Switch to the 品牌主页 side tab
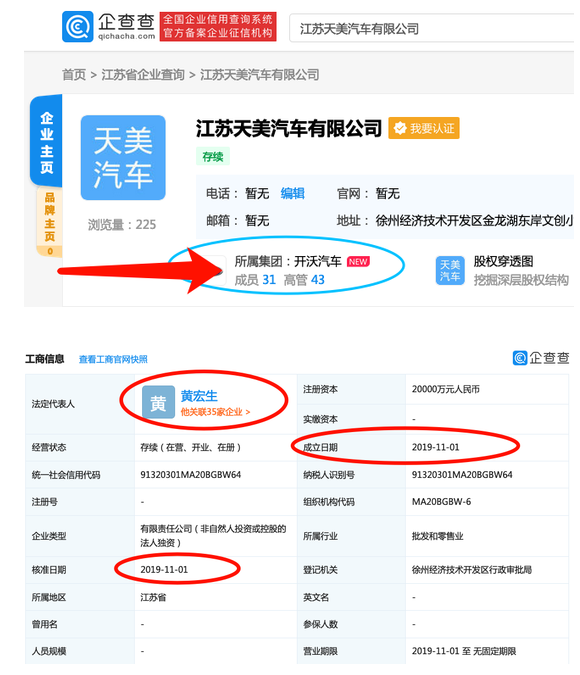This screenshot has height=675, width=580. [50, 222]
